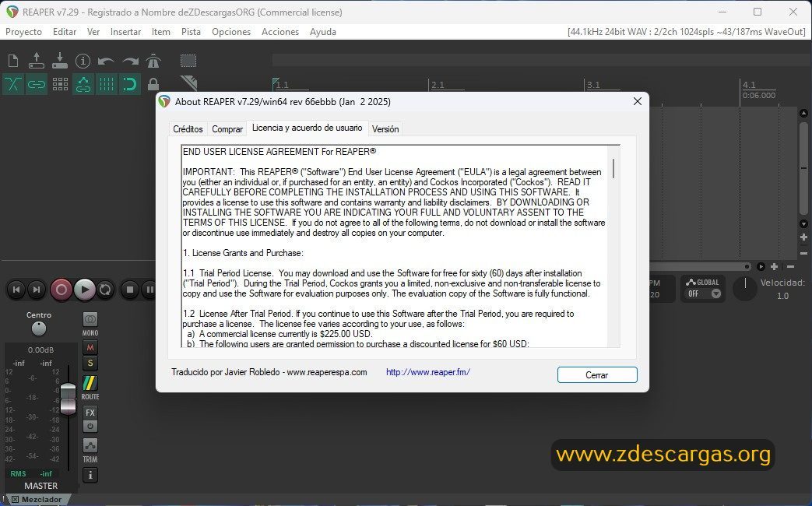Solo the master track with S

click(x=90, y=363)
